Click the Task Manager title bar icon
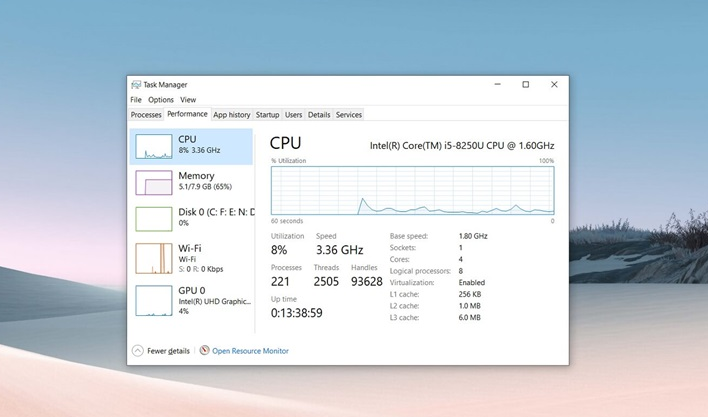 pos(135,84)
